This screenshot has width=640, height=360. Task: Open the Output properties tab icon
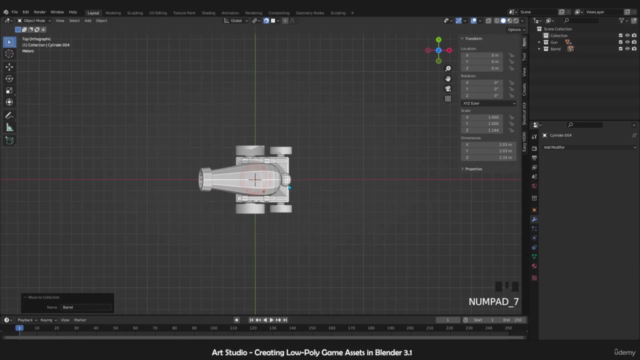tap(534, 158)
